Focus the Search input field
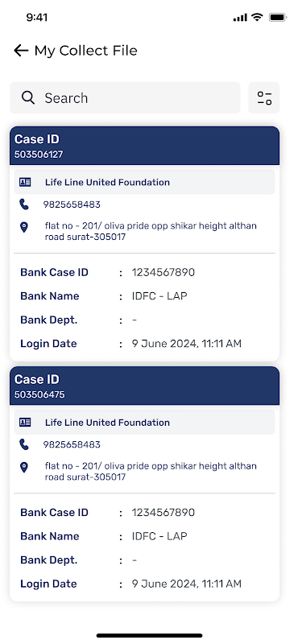The width and height of the screenshot is (298, 644). [x=125, y=97]
